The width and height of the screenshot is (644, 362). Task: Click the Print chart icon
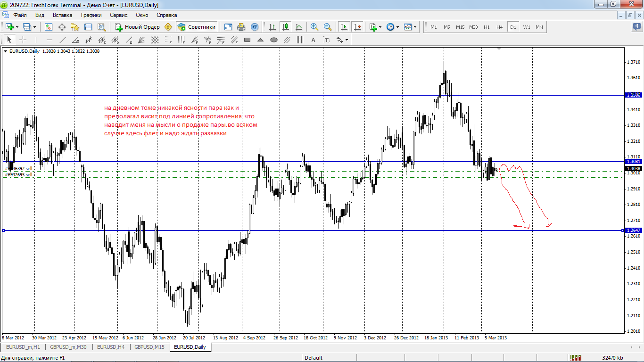241,27
